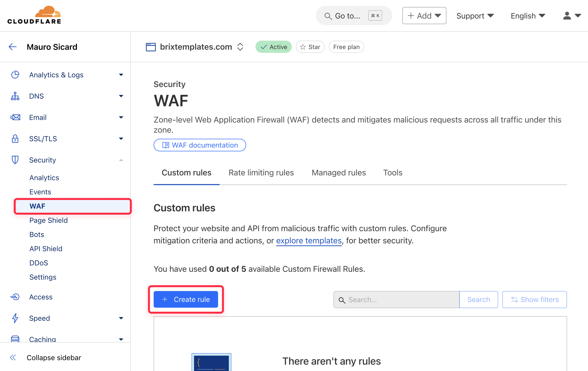
Task: Switch to the Rate limiting rules tab
Action: [261, 173]
